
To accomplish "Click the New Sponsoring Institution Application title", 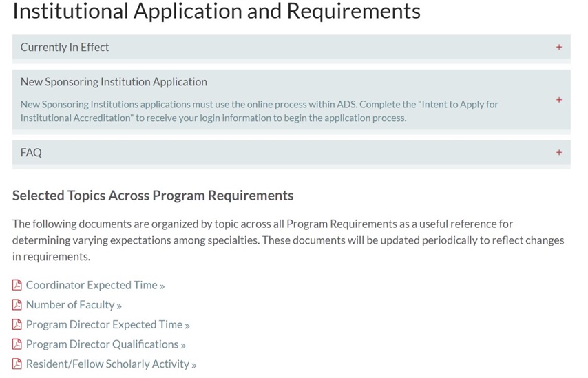I will point(114,82).
